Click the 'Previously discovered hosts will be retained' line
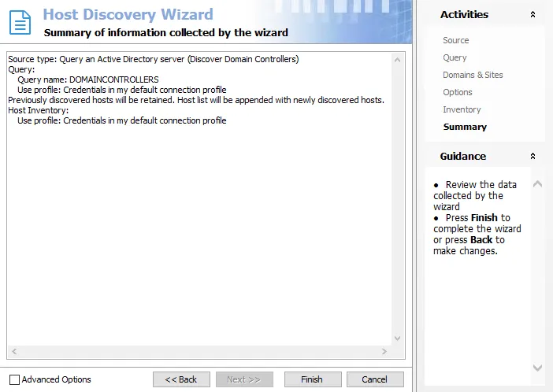The image size is (553, 392). pyautogui.click(x=196, y=100)
